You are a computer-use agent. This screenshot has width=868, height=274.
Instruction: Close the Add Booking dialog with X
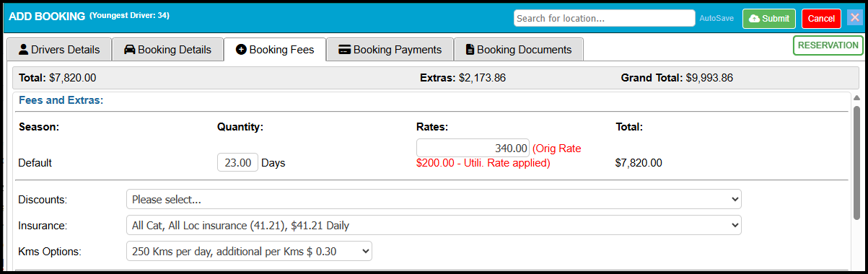[x=854, y=18]
